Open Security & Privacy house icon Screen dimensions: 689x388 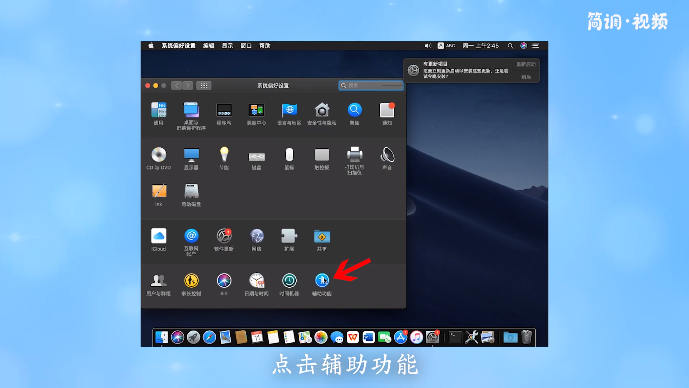(322, 110)
